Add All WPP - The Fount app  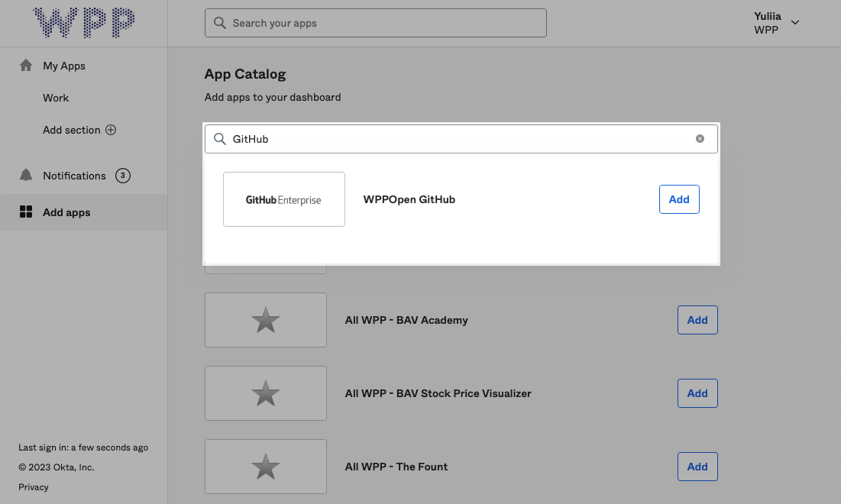(x=697, y=467)
